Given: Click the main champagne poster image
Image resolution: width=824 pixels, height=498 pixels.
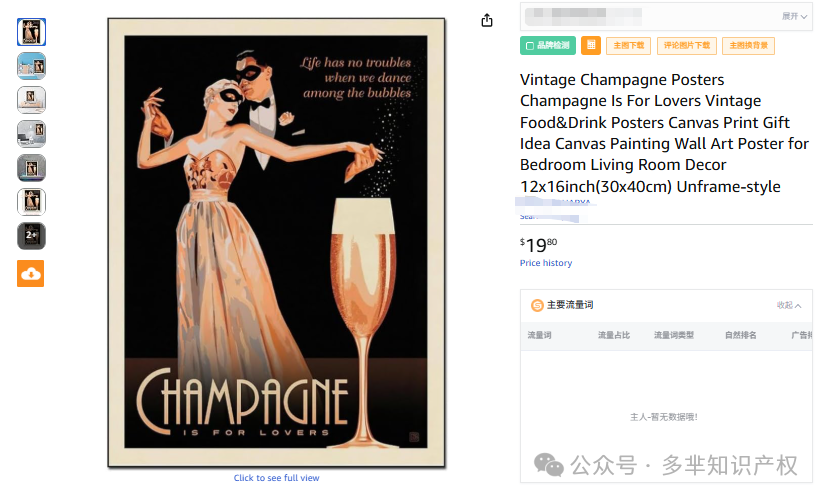Looking at the screenshot, I should pos(276,243).
